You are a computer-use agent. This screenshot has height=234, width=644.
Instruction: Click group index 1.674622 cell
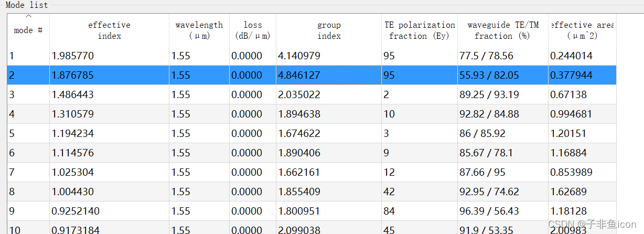click(329, 133)
